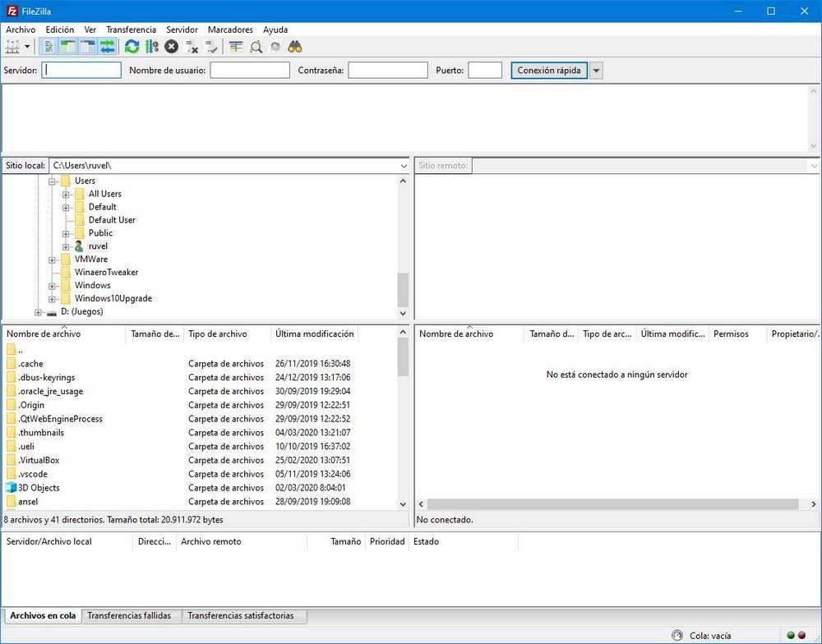Sort remote list by Permisos column

[x=737, y=333]
